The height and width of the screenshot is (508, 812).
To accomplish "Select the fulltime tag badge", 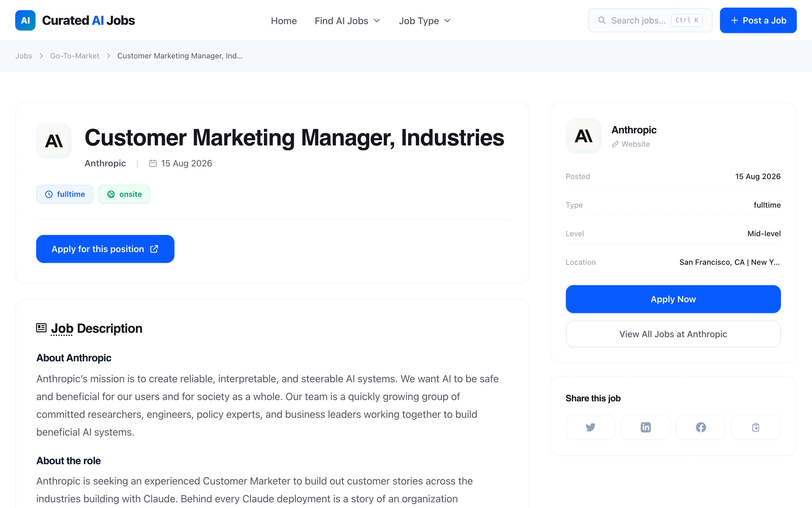I will click(x=64, y=194).
